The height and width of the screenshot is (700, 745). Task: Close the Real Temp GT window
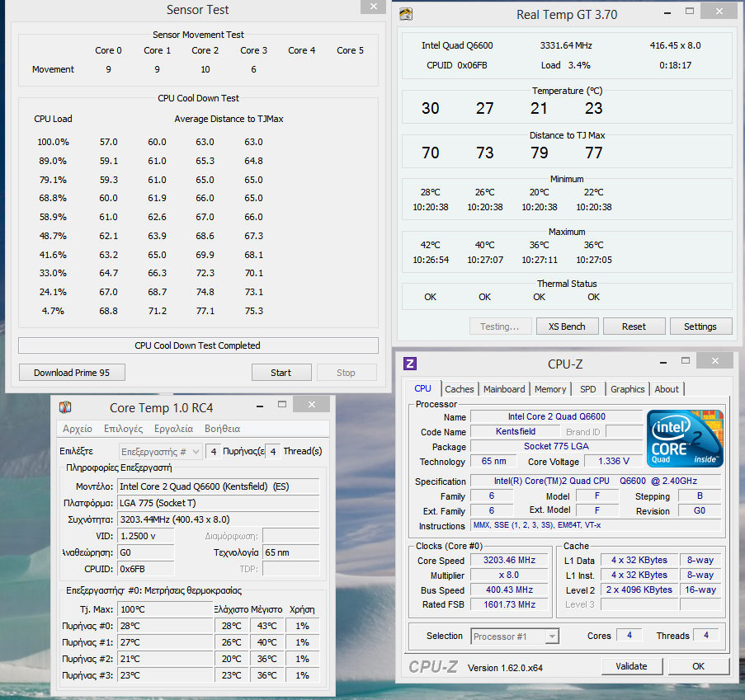click(x=719, y=11)
